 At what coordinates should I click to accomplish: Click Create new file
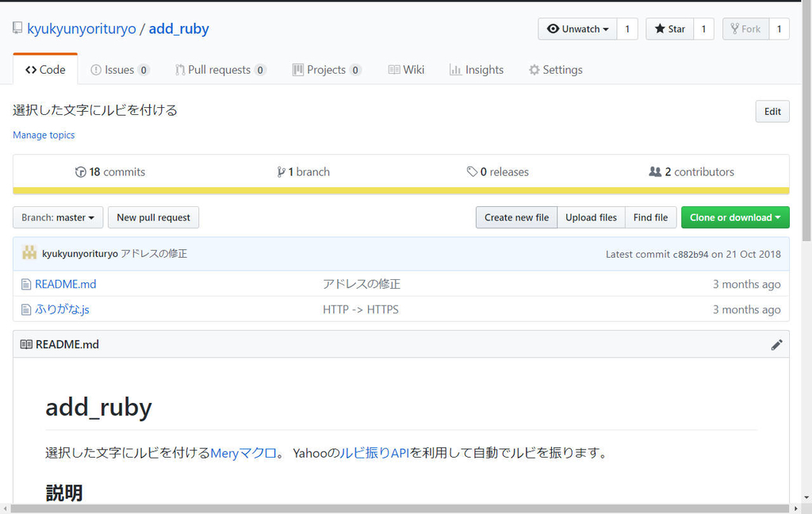[516, 217]
